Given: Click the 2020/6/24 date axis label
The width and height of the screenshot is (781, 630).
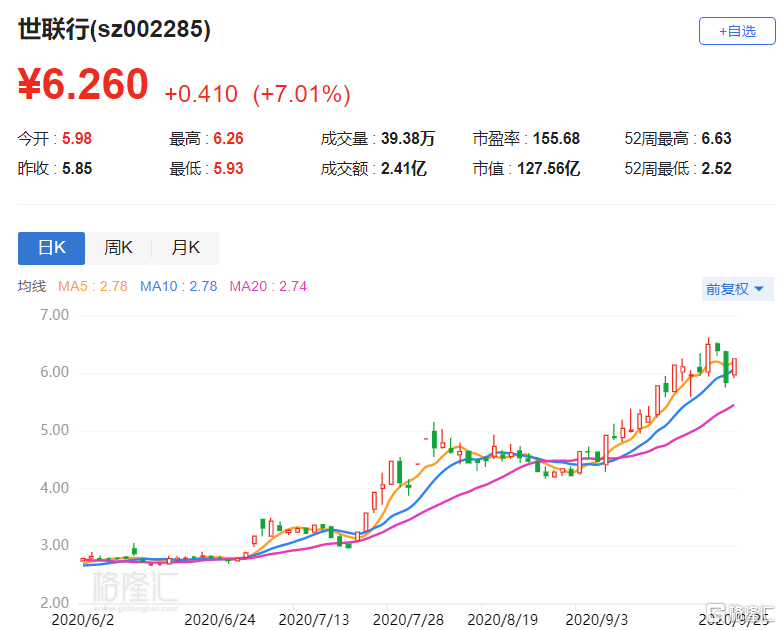Looking at the screenshot, I should [220, 620].
